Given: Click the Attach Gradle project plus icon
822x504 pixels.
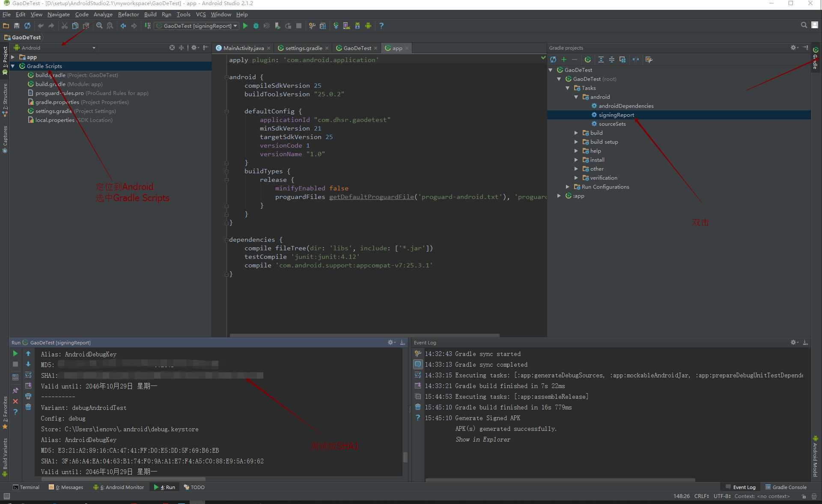Looking at the screenshot, I should pos(564,59).
